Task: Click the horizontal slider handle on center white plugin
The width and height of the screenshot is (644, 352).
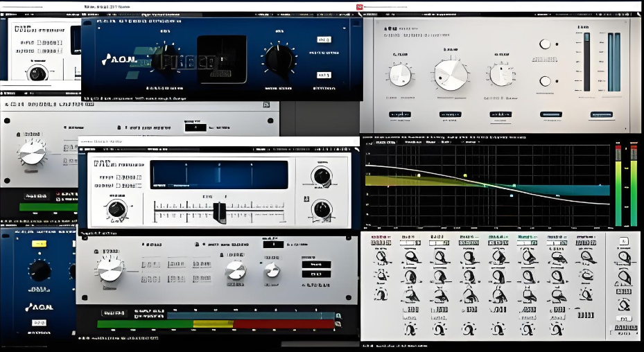Action: pyautogui.click(x=220, y=212)
